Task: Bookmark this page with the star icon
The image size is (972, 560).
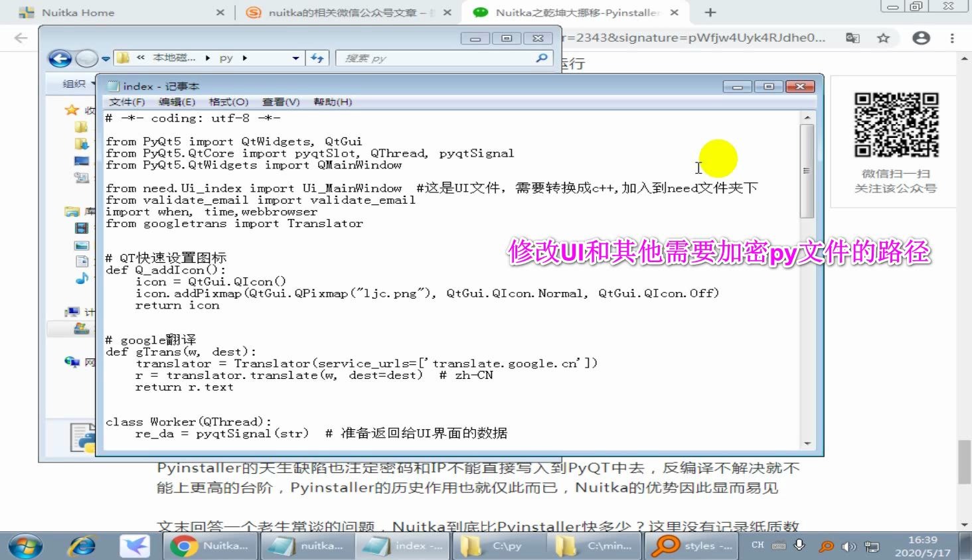Action: click(883, 38)
